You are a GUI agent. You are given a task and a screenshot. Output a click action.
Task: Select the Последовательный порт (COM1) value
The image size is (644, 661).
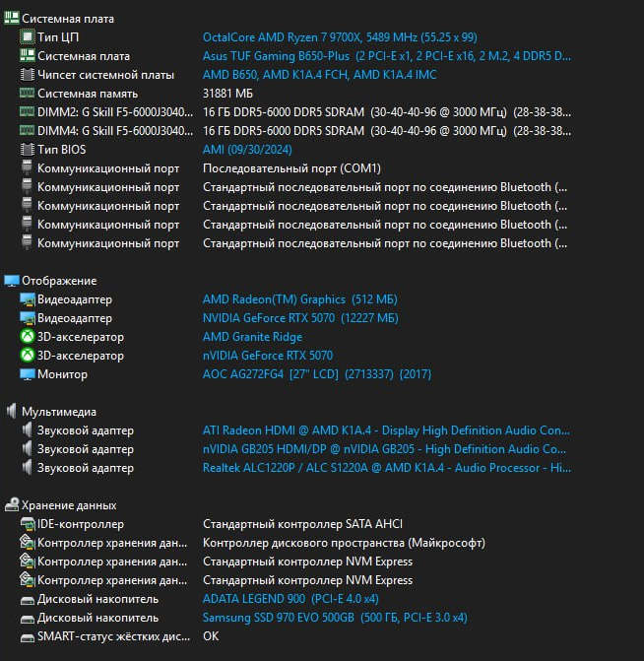(x=291, y=168)
